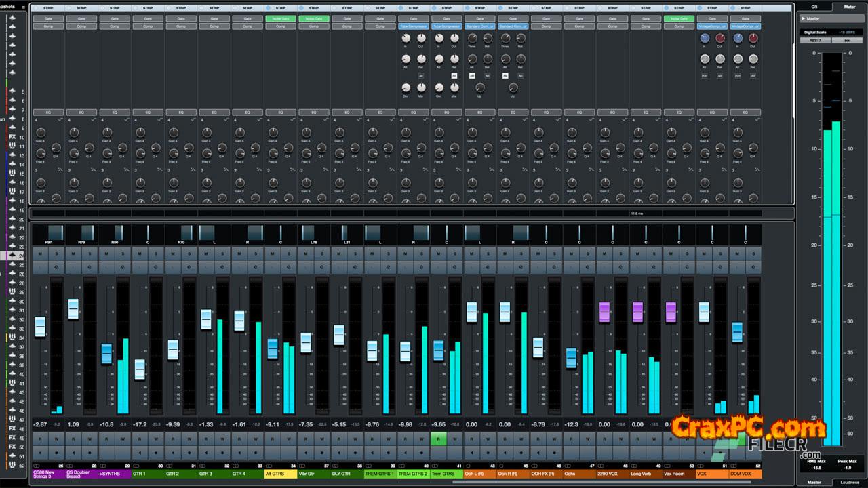Open the Tube Compressor slot dropdown on the Trem GTRS strip
The image size is (868, 488).
click(447, 26)
